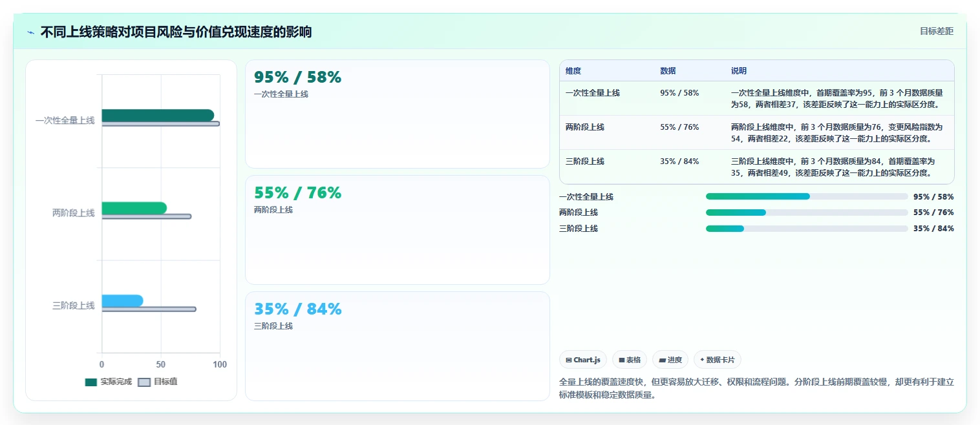Toggle the 目标值 legend entry
The width and height of the screenshot is (980, 425).
pyautogui.click(x=158, y=382)
